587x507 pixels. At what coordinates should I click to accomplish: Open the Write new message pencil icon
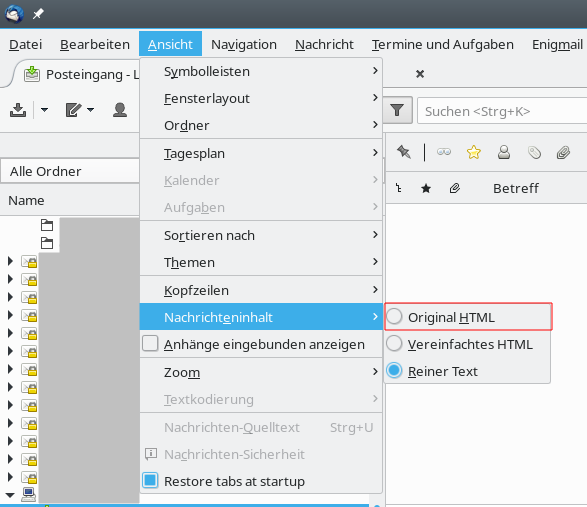point(74,110)
